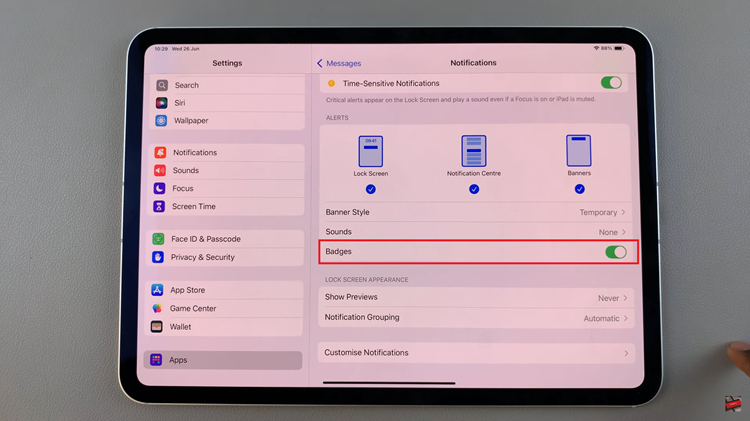Open Sounds None chevron
The image size is (750, 421).
tap(624, 232)
